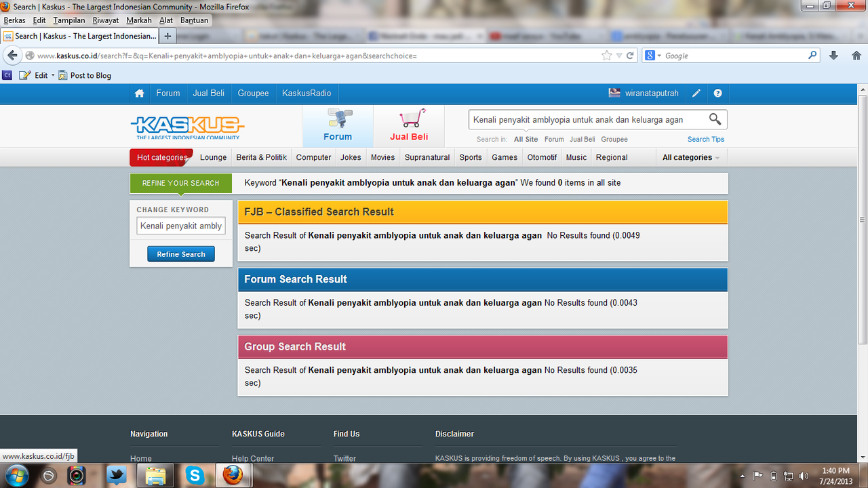Go to Kaskus home via house icon
Image resolution: width=868 pixels, height=488 pixels.
click(x=139, y=94)
